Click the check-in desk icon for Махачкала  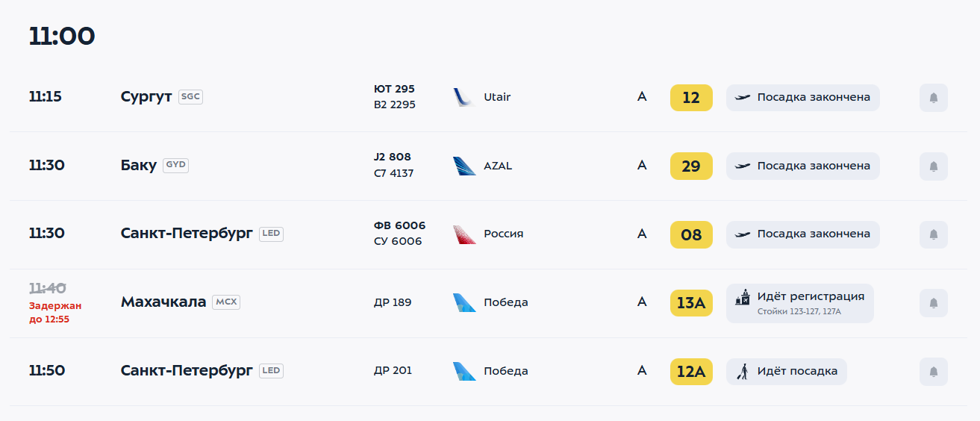pos(742,297)
